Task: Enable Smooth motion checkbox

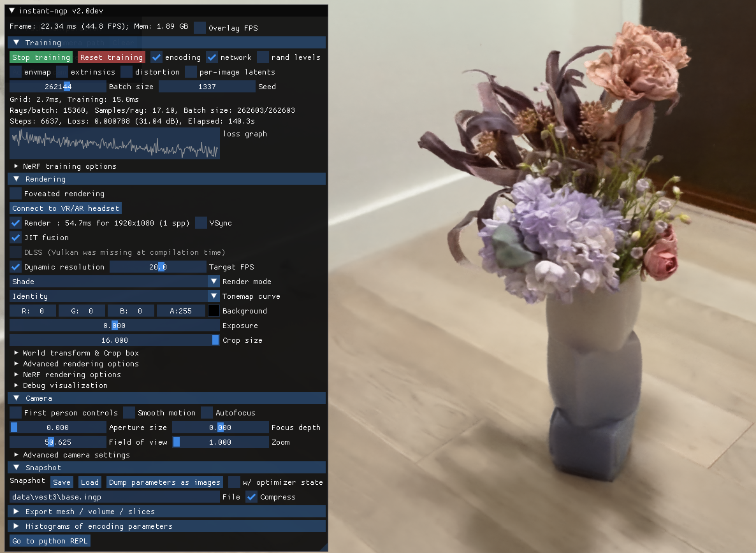Action: click(129, 413)
